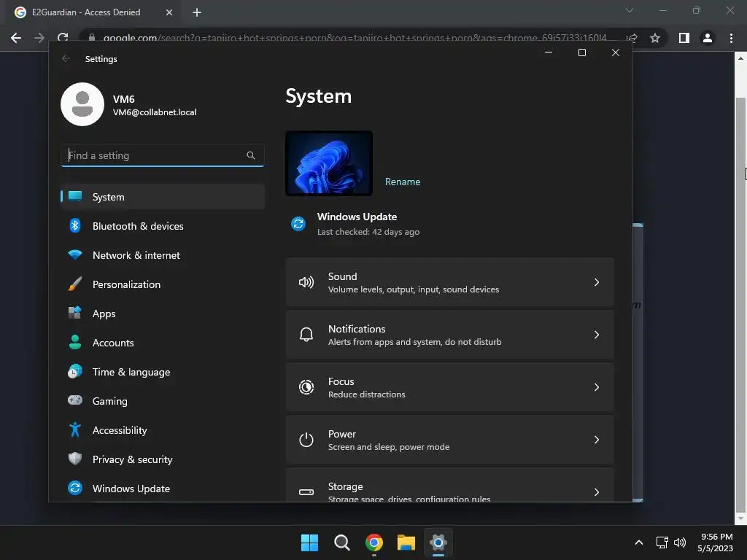Viewport: 747px width, 560px height.
Task: Click the Chrome address bar URL
Action: 355,38
